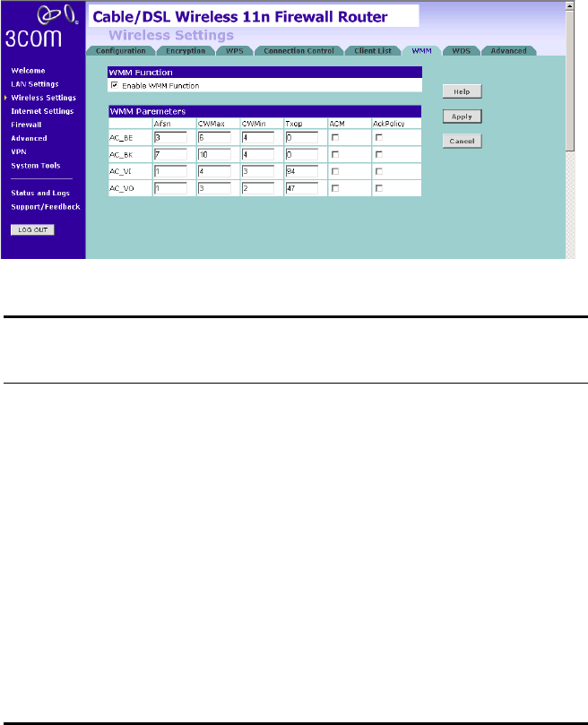Open System Tools in sidebar
Screen dimensions: 588x725
(36, 166)
